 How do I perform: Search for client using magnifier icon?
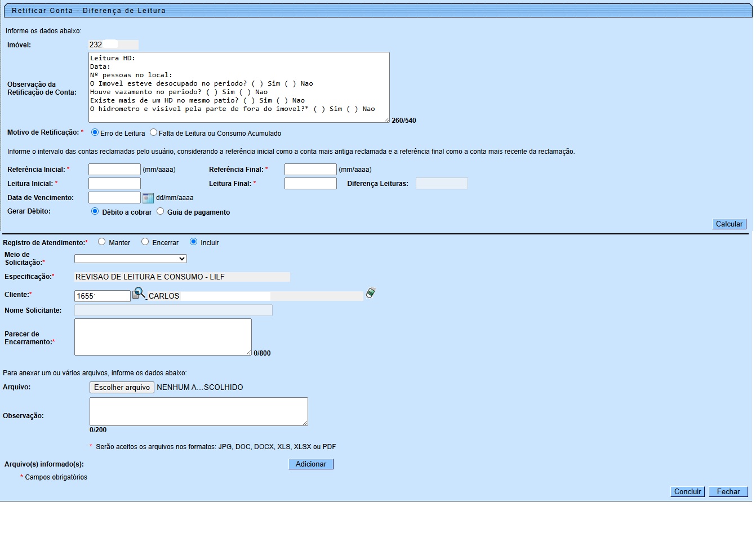(139, 294)
